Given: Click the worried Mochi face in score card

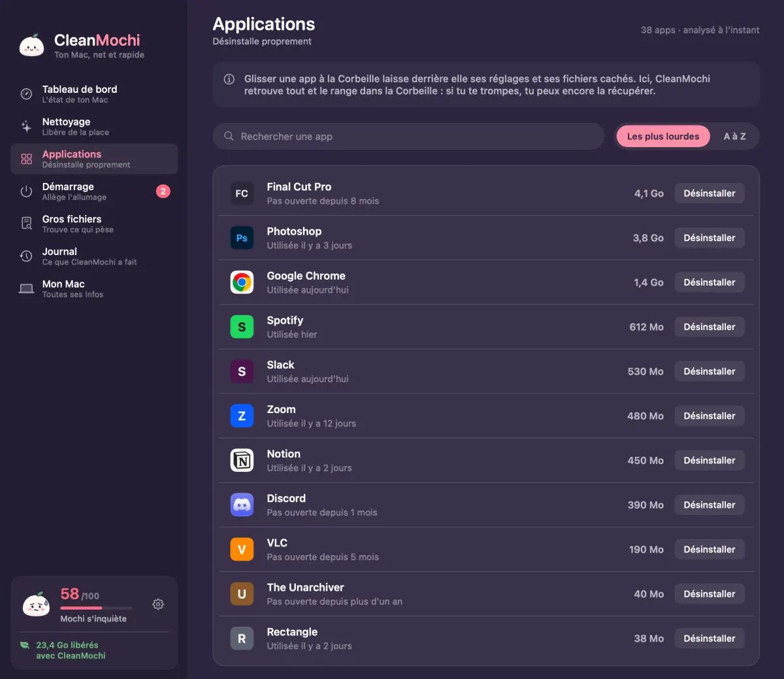Looking at the screenshot, I should 37,604.
